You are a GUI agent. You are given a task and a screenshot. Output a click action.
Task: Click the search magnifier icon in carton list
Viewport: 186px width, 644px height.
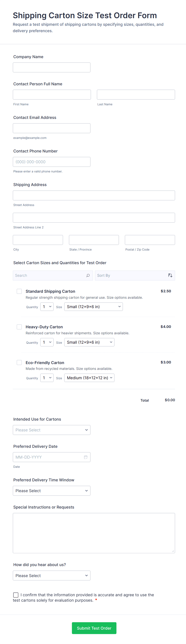pos(88,275)
